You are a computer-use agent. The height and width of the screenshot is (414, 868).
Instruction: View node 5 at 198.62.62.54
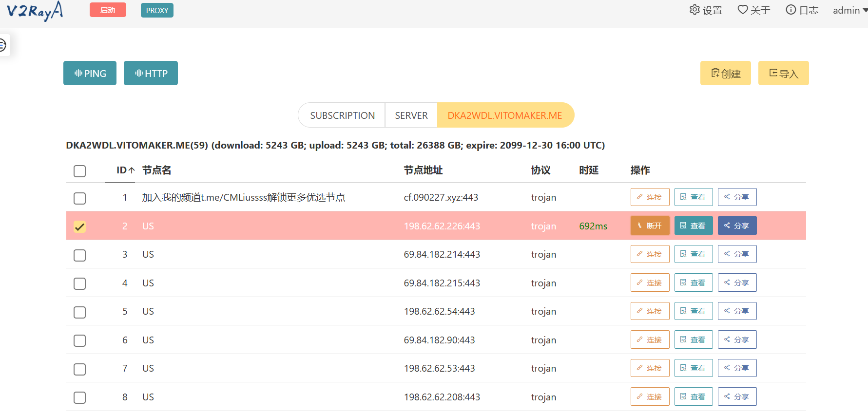(x=693, y=311)
